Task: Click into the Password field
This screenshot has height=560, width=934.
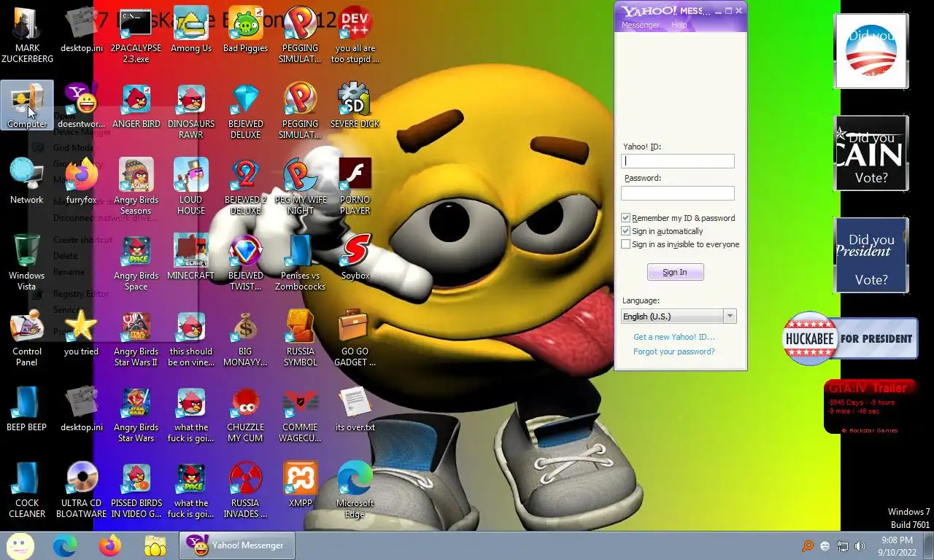Action: [x=677, y=193]
